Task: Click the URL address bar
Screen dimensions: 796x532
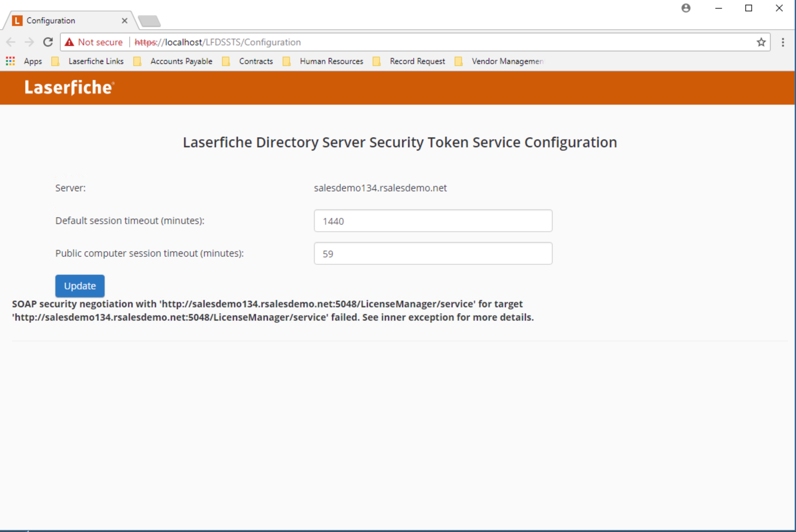Action: coord(407,42)
